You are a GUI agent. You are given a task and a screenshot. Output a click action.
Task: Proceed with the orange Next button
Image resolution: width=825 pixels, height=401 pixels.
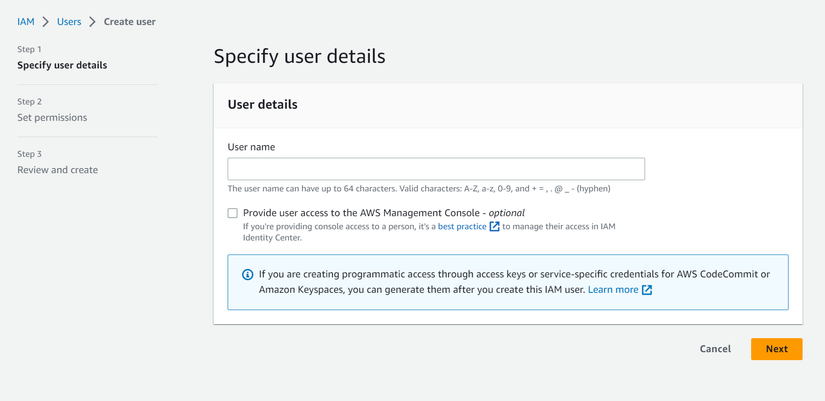click(776, 349)
